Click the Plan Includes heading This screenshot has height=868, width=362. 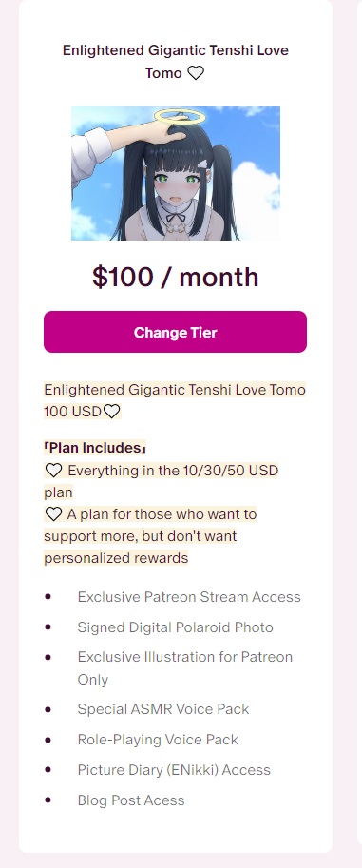[95, 447]
